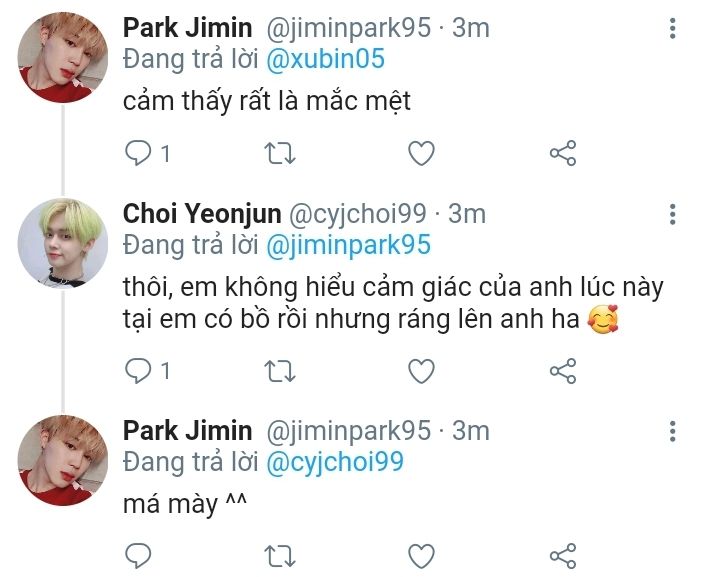Share Choi Yeonjun's tweet
The width and height of the screenshot is (720, 577).
[x=563, y=371]
